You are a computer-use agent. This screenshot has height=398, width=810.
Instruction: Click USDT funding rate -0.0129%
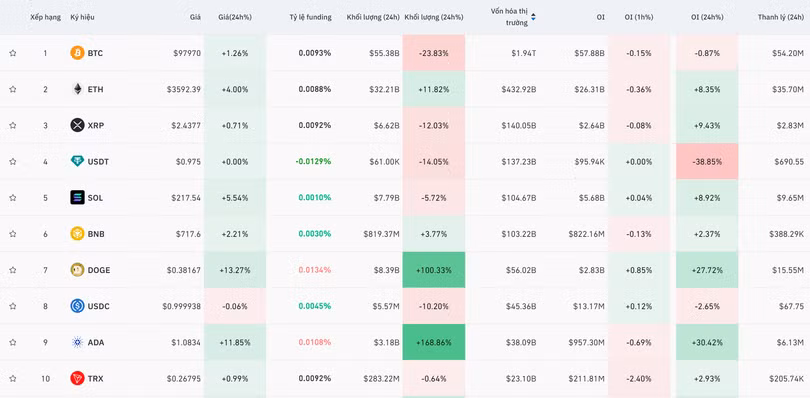coord(314,161)
